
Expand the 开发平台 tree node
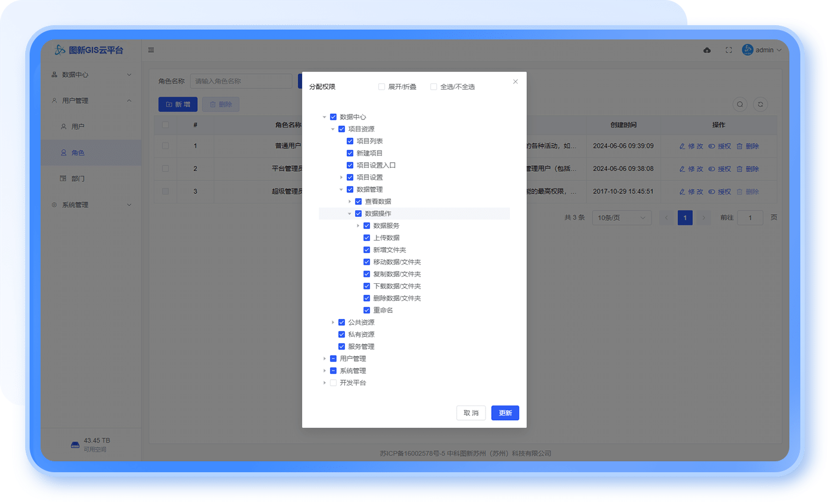325,383
